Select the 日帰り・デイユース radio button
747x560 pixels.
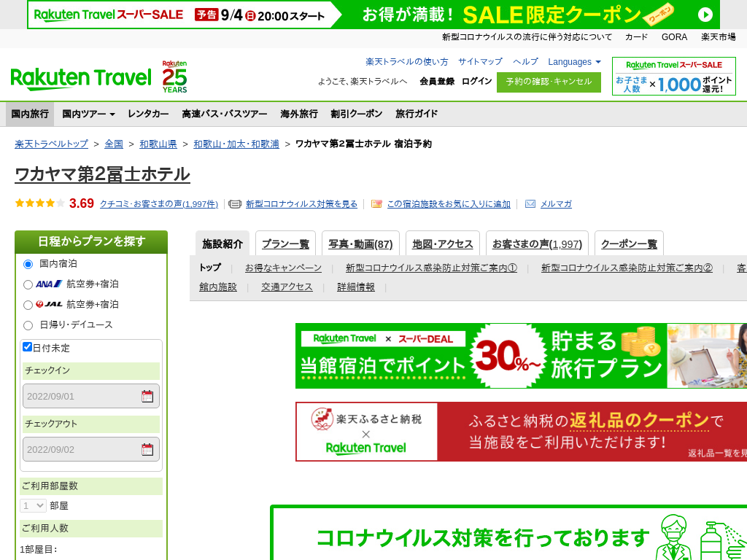[x=28, y=325]
